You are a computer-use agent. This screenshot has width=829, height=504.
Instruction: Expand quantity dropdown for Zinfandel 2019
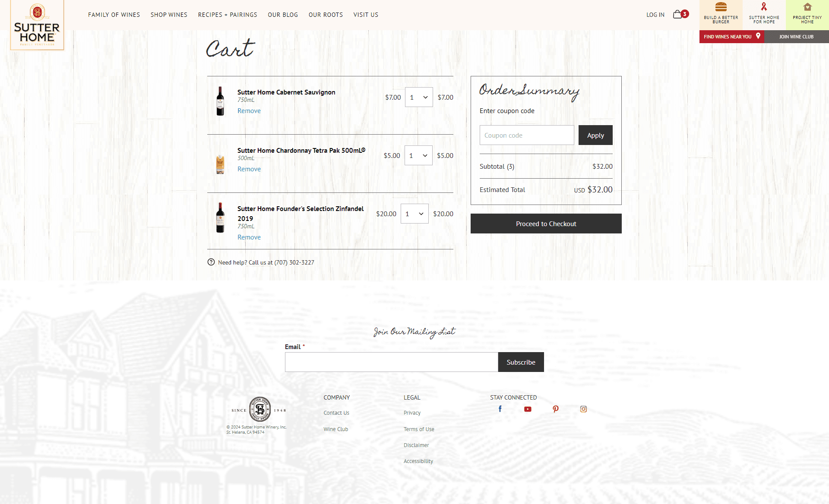[414, 213]
